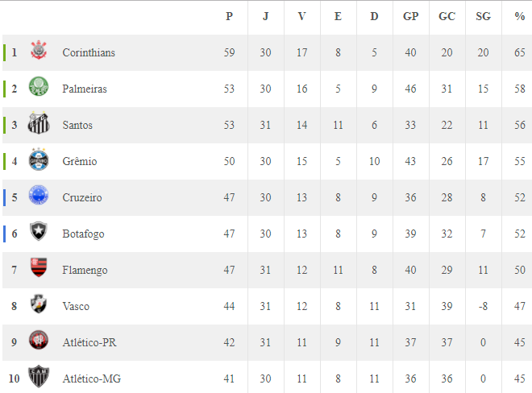Click the SG goal difference header
532x393 pixels.
click(x=483, y=16)
